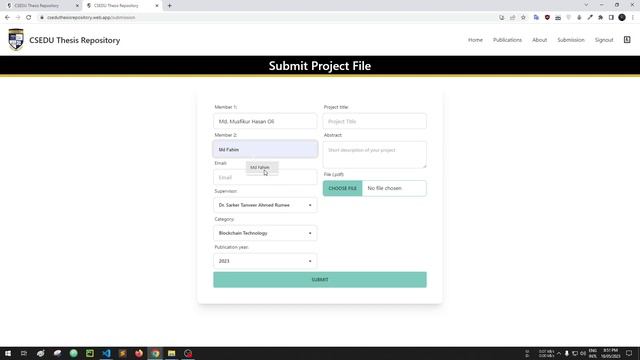The image size is (640, 360).
Task: Click the Abstract text area
Action: click(375, 155)
